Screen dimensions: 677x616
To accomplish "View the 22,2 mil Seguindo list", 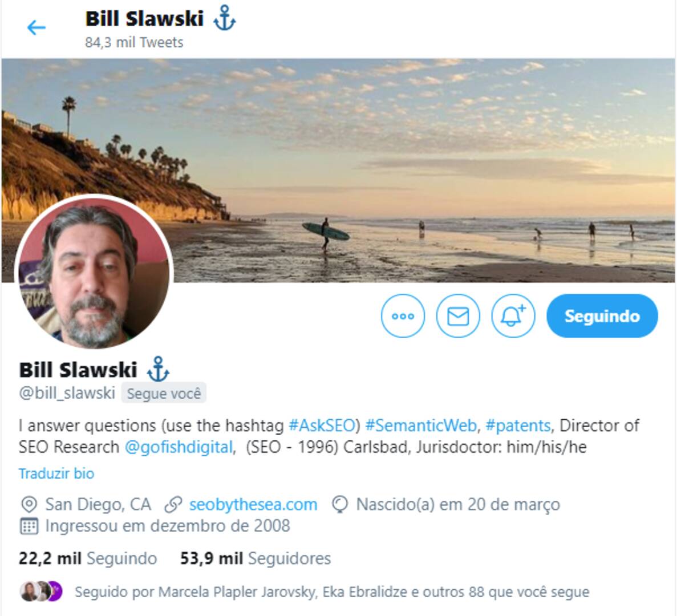I will pyautogui.click(x=88, y=558).
